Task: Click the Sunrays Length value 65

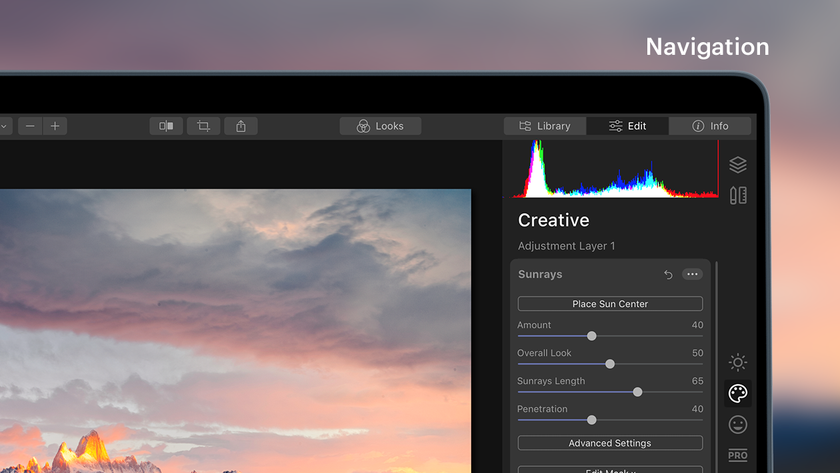Action: pyautogui.click(x=697, y=381)
